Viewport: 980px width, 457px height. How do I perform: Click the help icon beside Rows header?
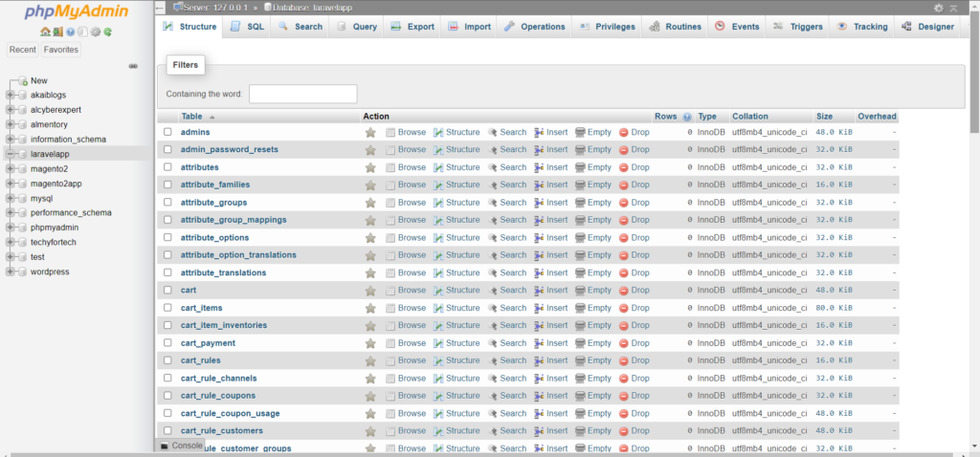(687, 117)
